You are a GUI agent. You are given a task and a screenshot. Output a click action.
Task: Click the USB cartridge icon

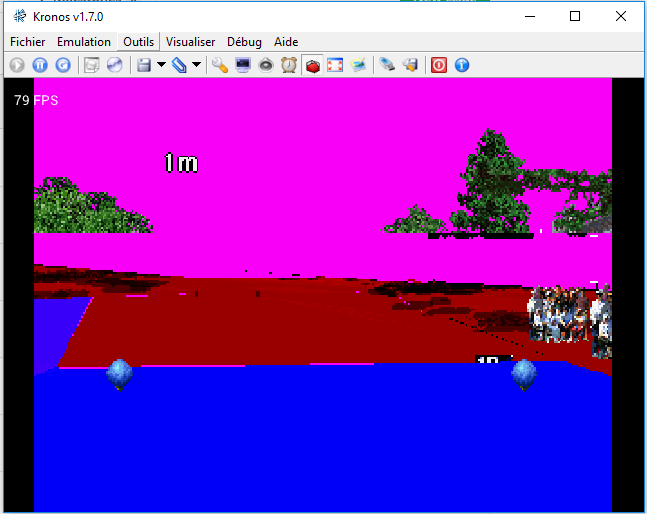coord(387,65)
